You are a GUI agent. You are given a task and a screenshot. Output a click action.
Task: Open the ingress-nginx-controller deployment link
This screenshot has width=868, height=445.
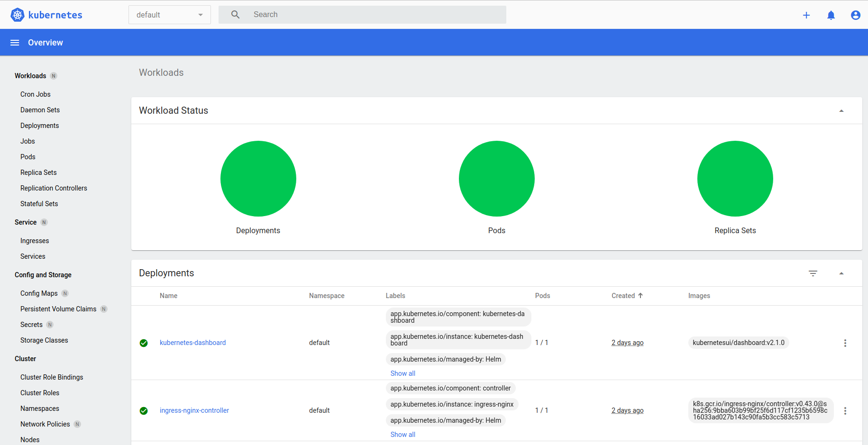(x=194, y=410)
